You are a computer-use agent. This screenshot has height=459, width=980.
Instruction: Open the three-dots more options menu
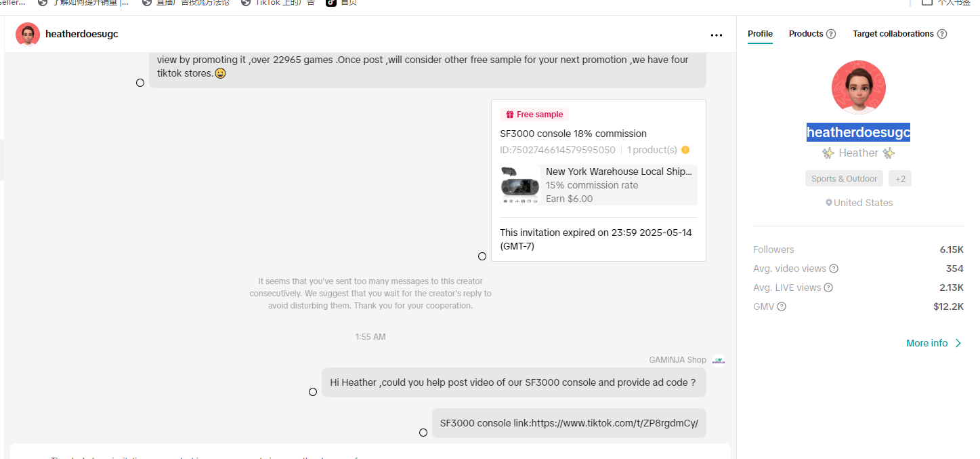(717, 35)
